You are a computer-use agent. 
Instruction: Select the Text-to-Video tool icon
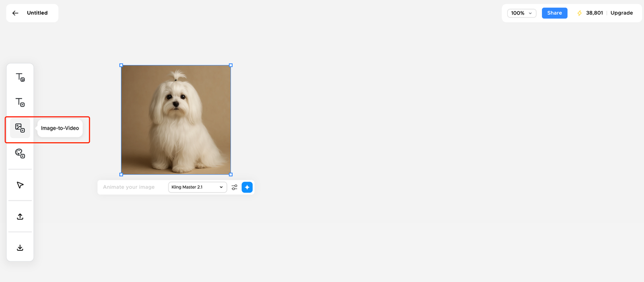(20, 103)
